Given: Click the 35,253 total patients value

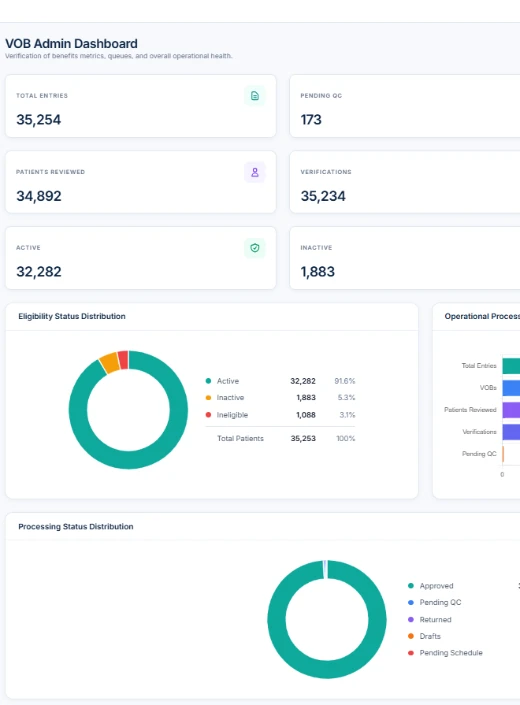Looking at the screenshot, I should (x=303, y=438).
